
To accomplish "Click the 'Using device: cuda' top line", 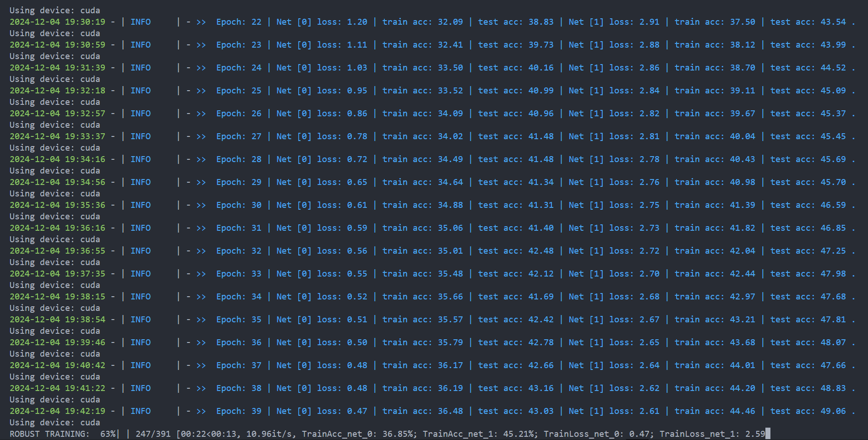I will [55, 11].
